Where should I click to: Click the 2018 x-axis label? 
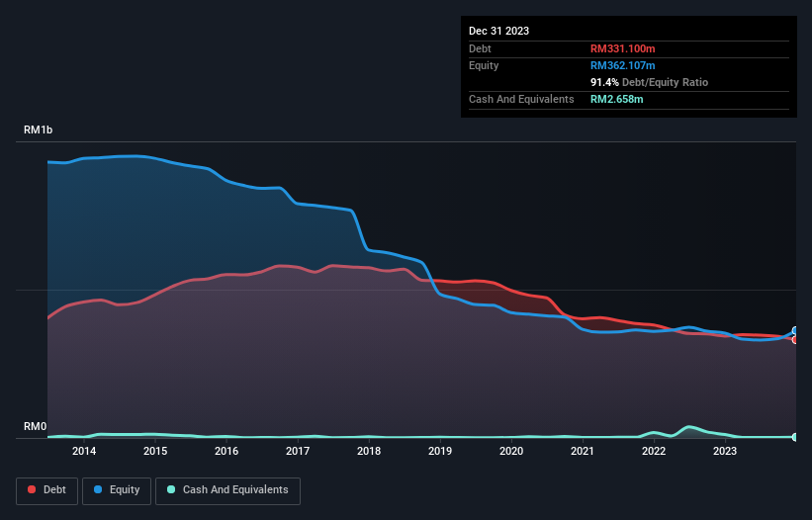point(369,451)
